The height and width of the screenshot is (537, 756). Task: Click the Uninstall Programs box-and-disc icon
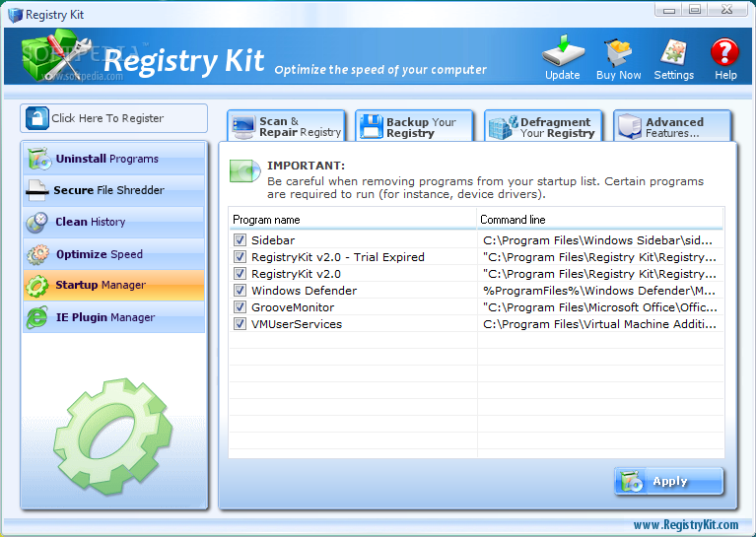[x=39, y=159]
